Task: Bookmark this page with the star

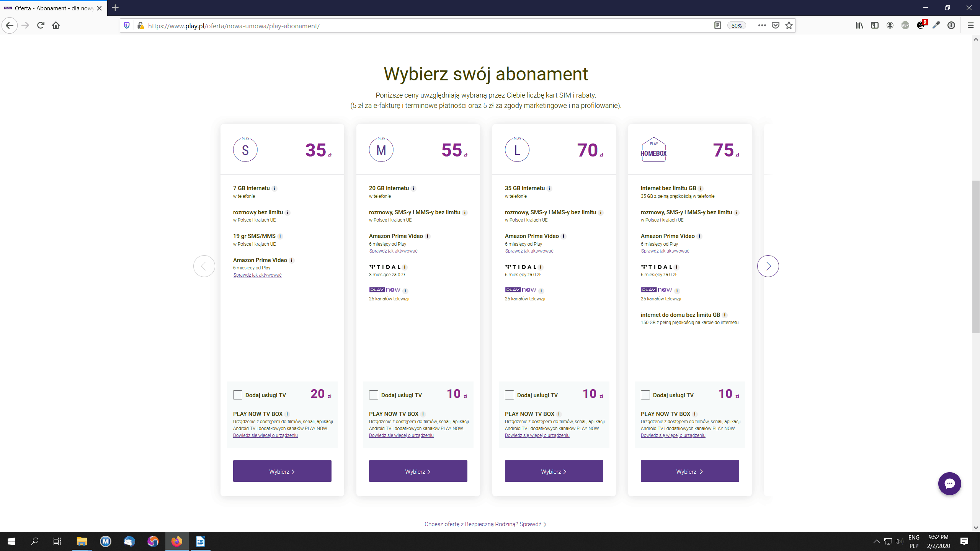Action: click(789, 26)
